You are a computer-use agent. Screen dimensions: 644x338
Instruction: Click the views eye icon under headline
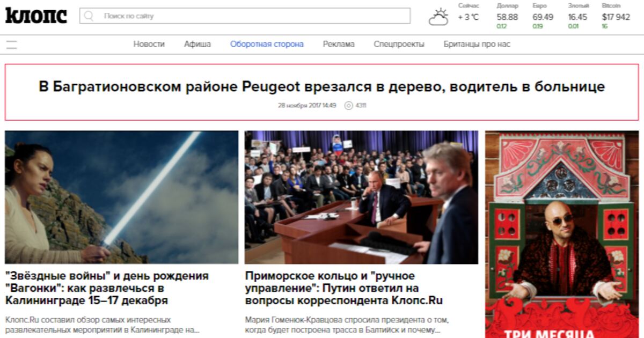(x=348, y=106)
